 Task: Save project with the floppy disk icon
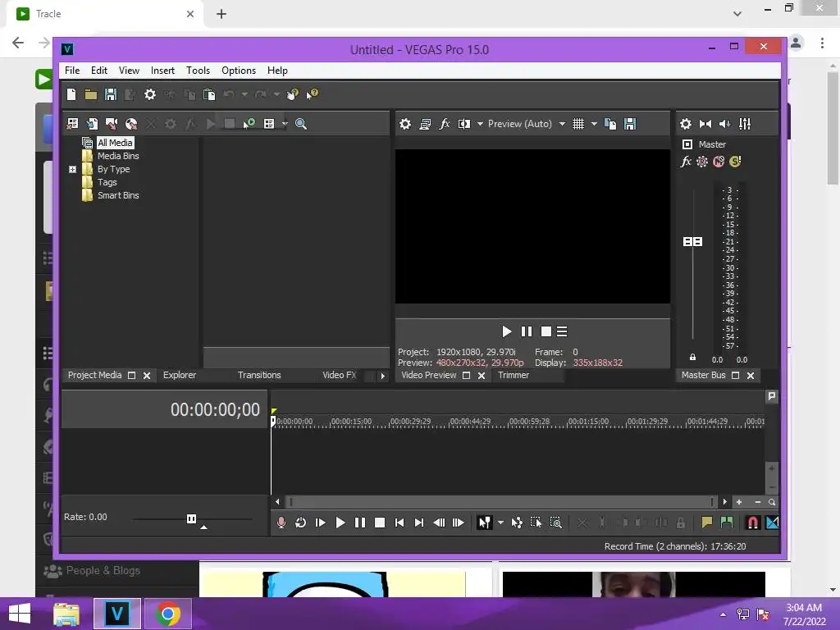click(111, 95)
